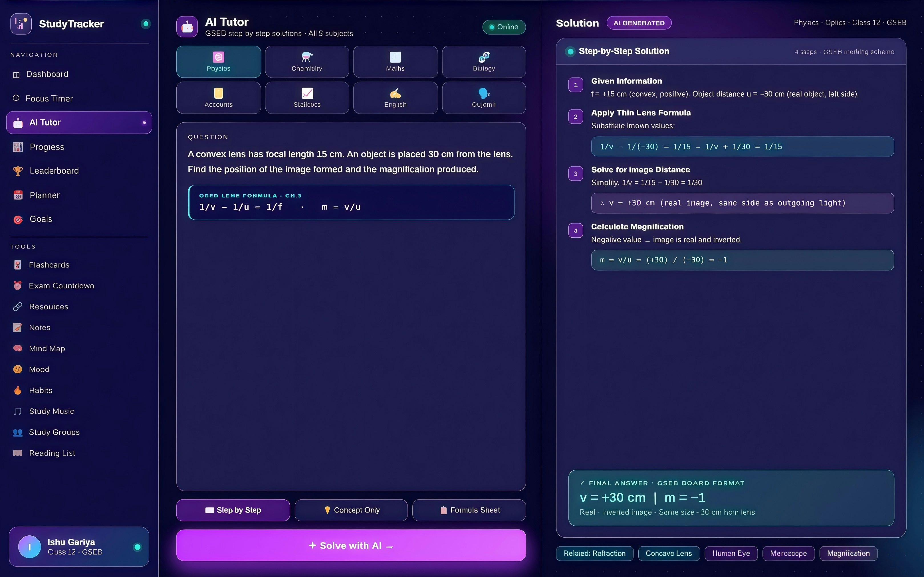Open the Concave Lens related link
The height and width of the screenshot is (577, 924).
pos(669,553)
